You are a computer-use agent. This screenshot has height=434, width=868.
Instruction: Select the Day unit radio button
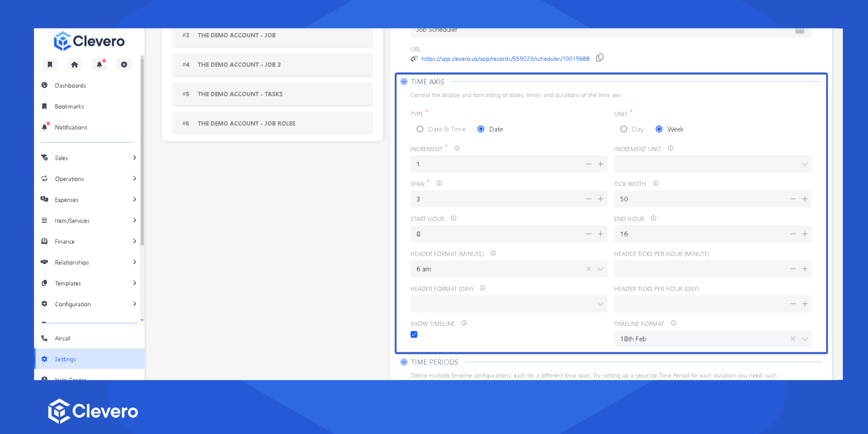(x=624, y=129)
